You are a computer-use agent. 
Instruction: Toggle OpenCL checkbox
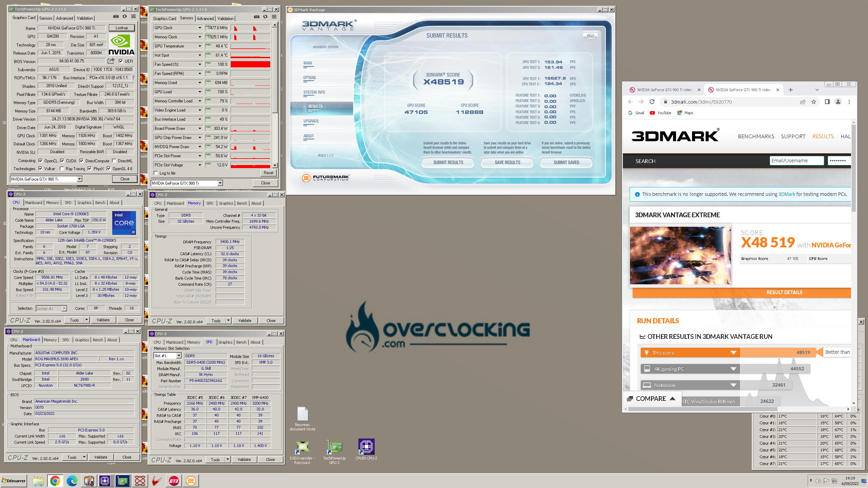40,161
